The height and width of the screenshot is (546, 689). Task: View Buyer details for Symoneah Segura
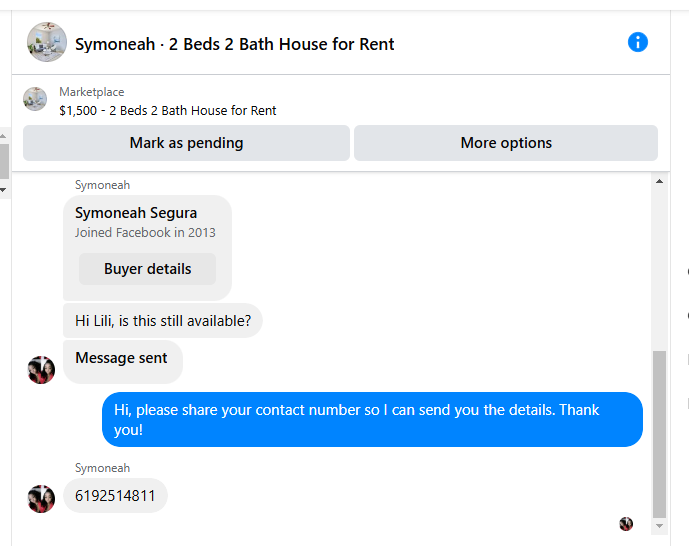(147, 269)
